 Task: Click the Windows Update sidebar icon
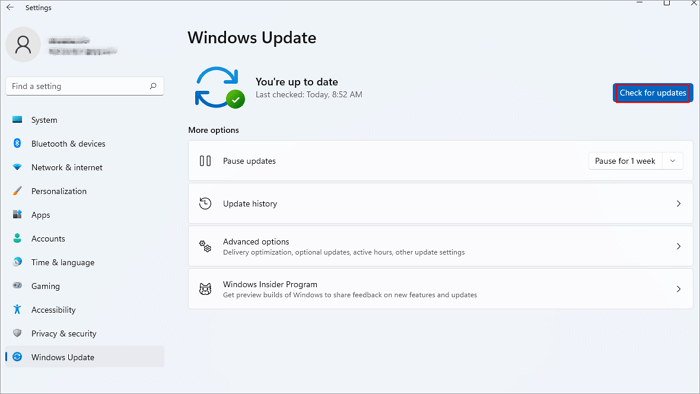[x=17, y=357]
